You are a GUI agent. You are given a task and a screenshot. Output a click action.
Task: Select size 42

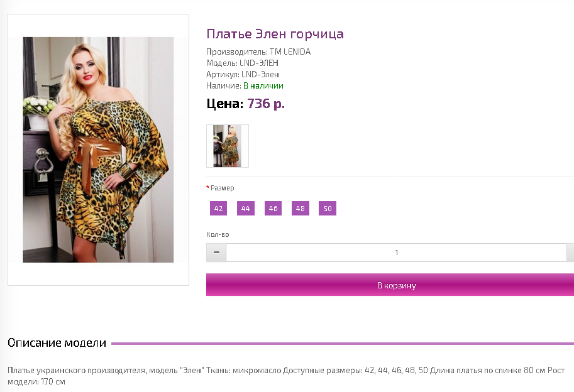click(219, 209)
